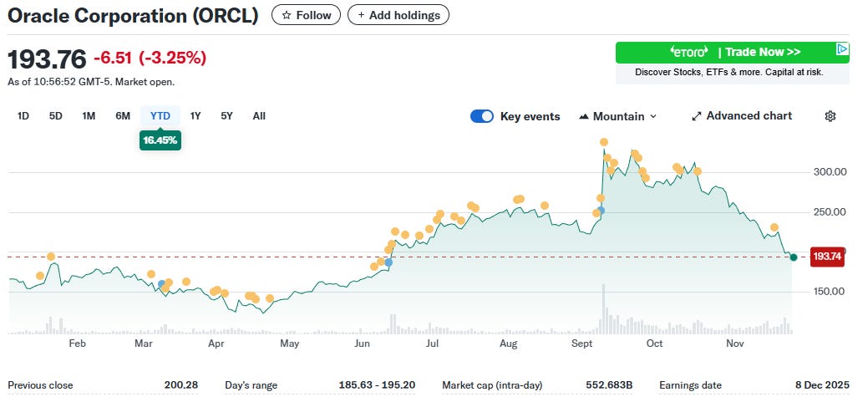Image resolution: width=868 pixels, height=397 pixels.
Task: Show the All time chart range
Action: [x=259, y=115]
